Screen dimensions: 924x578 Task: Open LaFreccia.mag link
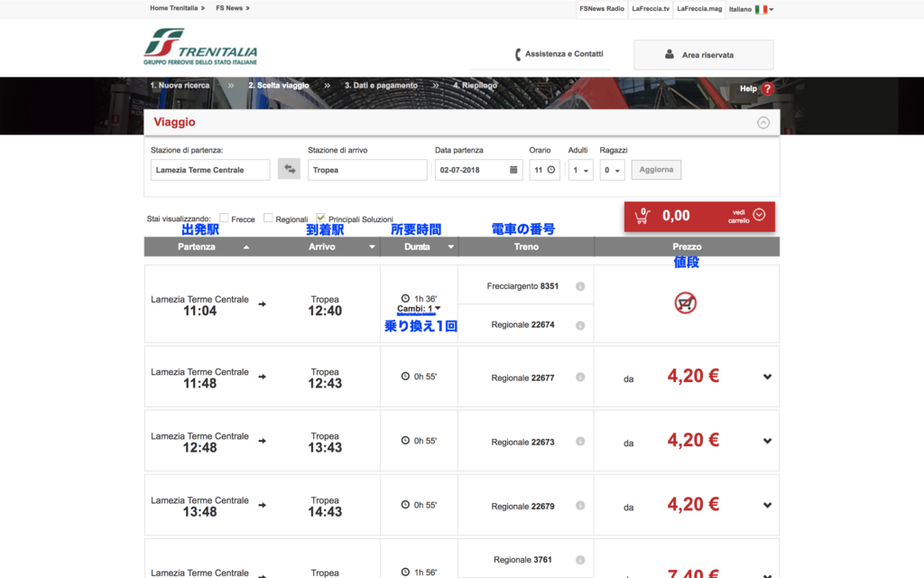(699, 9)
